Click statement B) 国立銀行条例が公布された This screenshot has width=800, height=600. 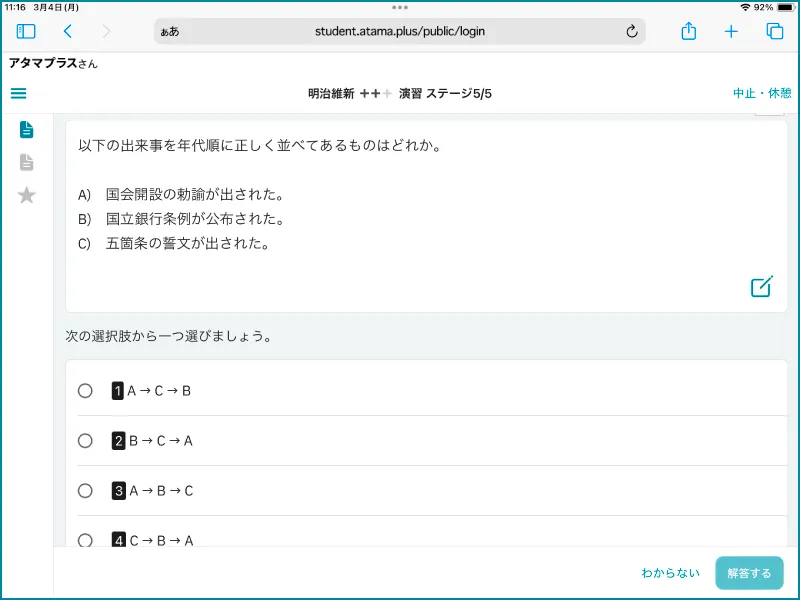coord(181,219)
